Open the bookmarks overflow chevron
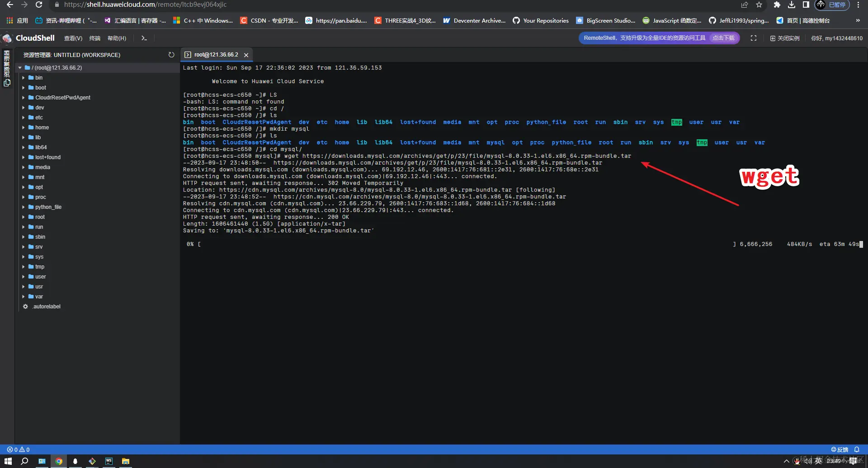 coord(857,20)
